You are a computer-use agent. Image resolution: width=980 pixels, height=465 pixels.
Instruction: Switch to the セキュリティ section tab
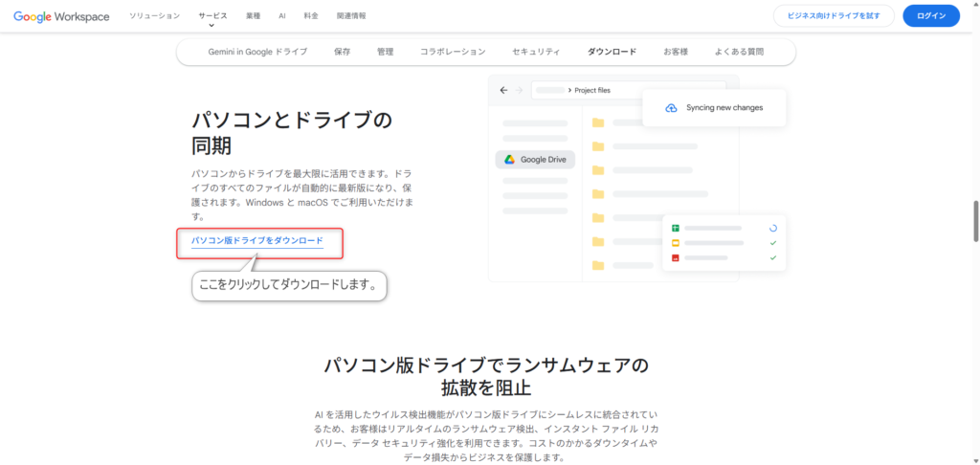537,52
